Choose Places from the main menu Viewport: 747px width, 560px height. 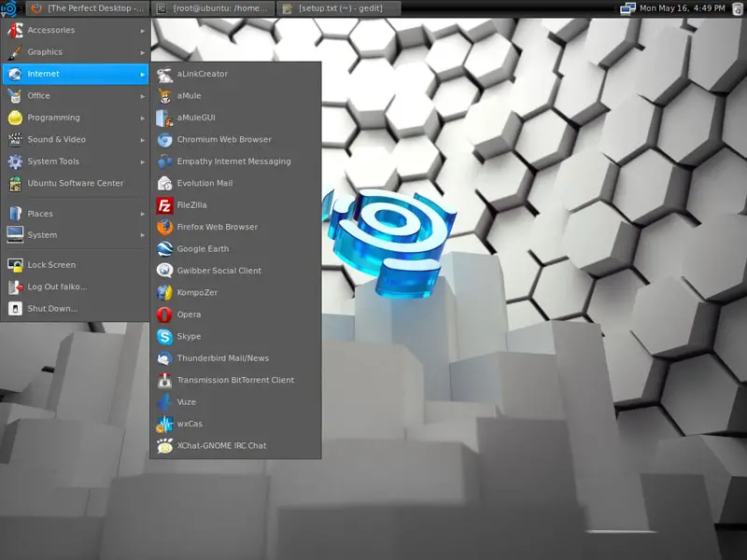pos(76,214)
